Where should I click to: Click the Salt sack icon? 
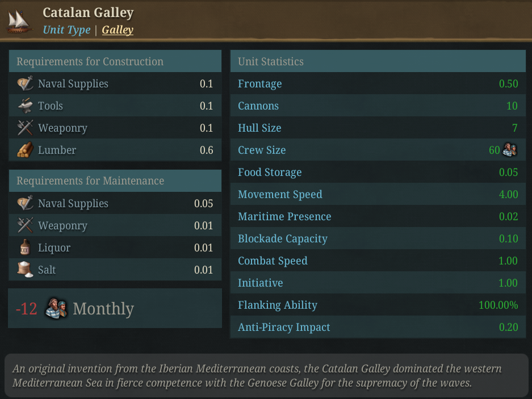(25, 270)
